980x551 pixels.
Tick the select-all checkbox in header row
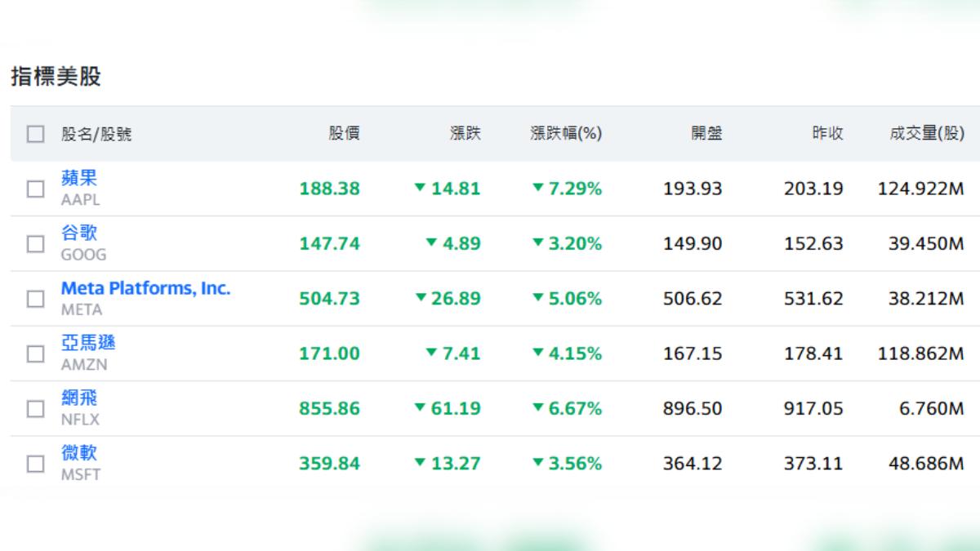[35, 134]
